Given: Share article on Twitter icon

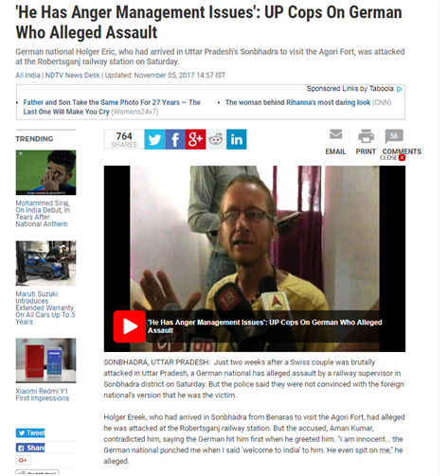Looking at the screenshot, I should 154,139.
